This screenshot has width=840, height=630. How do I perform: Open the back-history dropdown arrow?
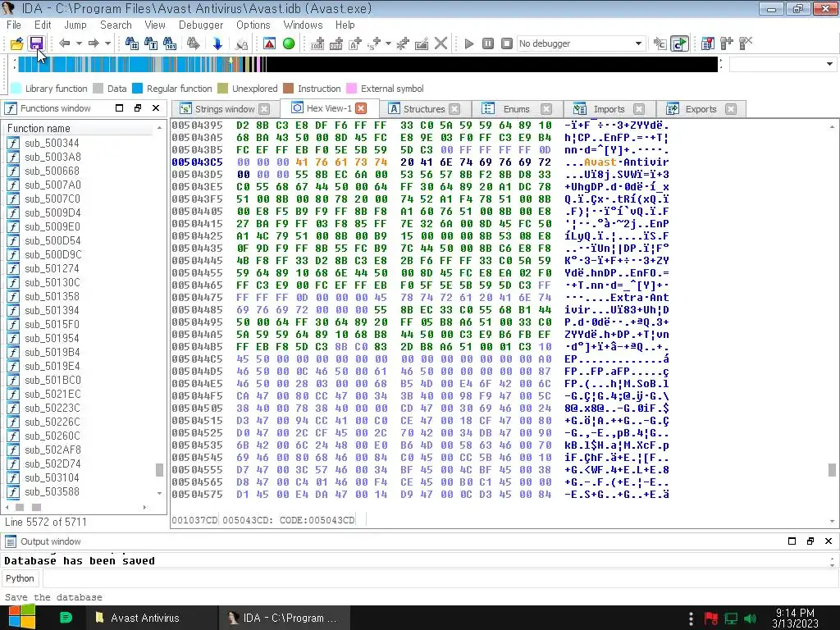79,43
